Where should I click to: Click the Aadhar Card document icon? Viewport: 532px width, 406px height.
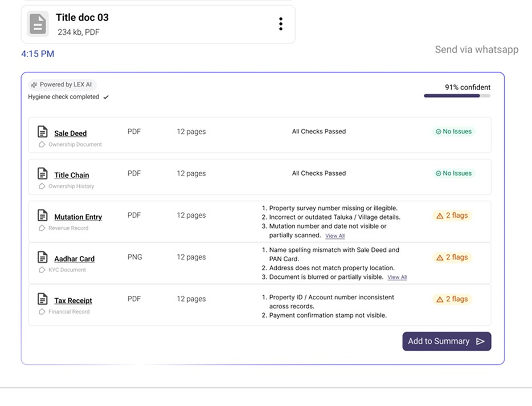point(42,257)
